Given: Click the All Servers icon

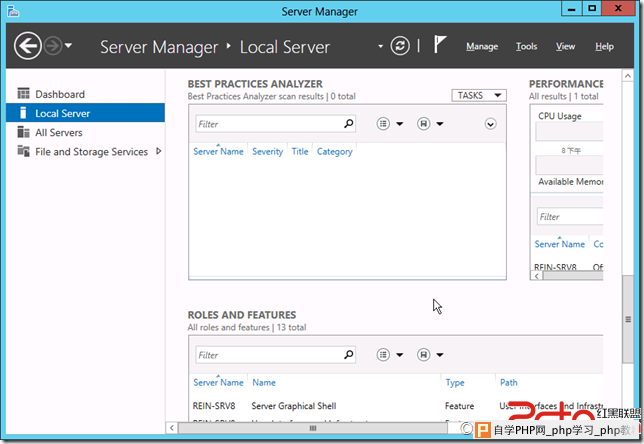Looking at the screenshot, I should pyautogui.click(x=23, y=132).
